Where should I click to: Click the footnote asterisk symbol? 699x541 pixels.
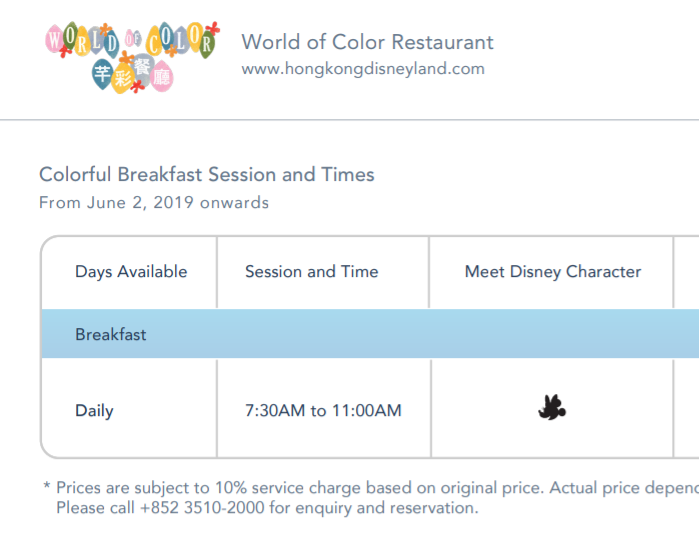47,486
